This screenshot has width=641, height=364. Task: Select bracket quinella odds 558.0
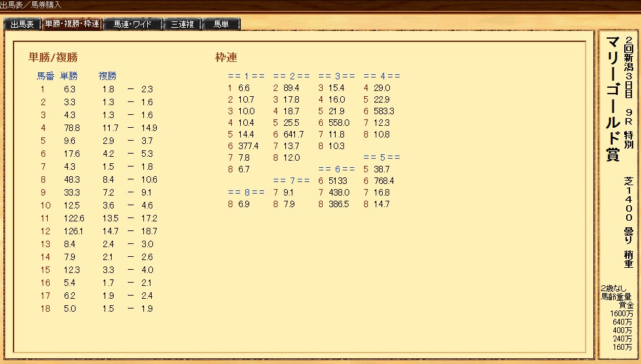(x=339, y=123)
